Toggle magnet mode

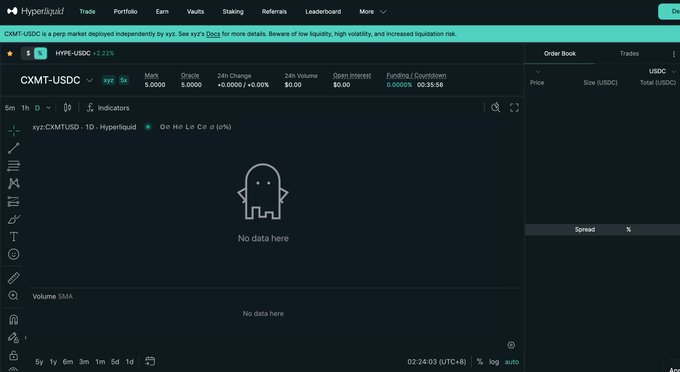tap(13, 320)
